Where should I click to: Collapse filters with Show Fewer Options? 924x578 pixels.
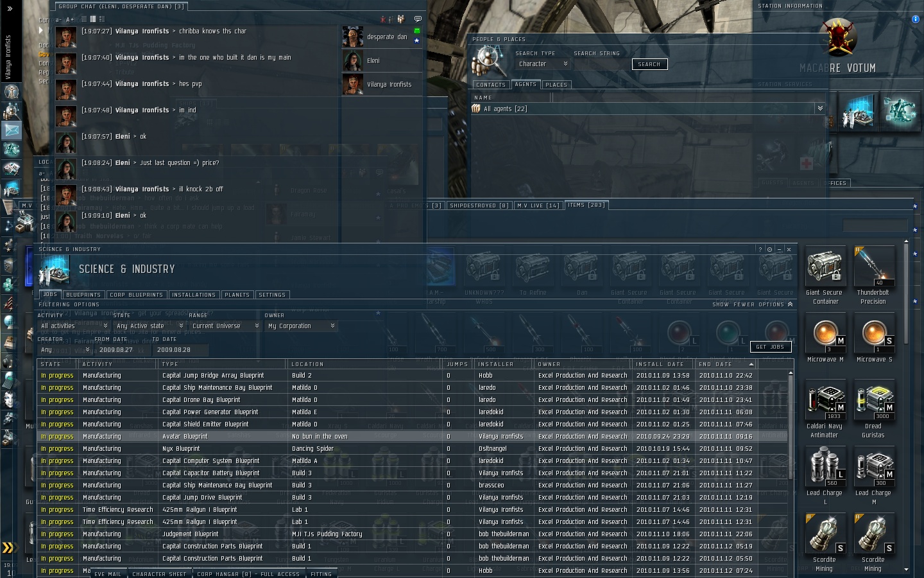click(x=752, y=304)
